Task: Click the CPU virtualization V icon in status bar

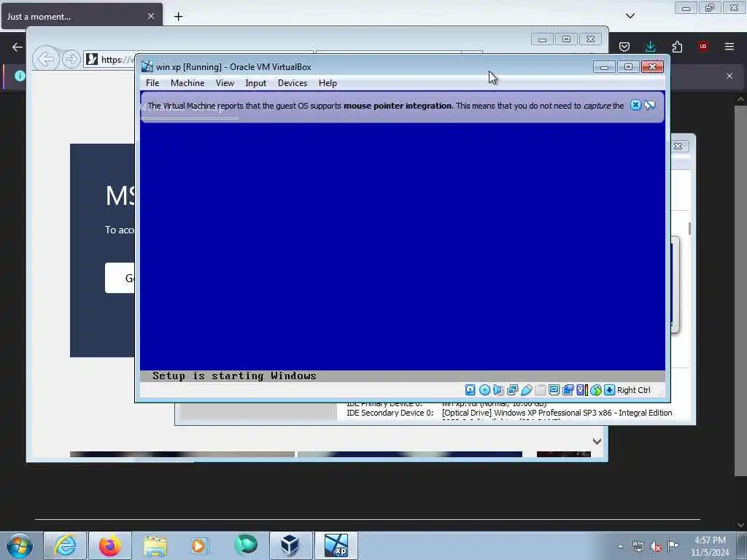Action: point(581,390)
